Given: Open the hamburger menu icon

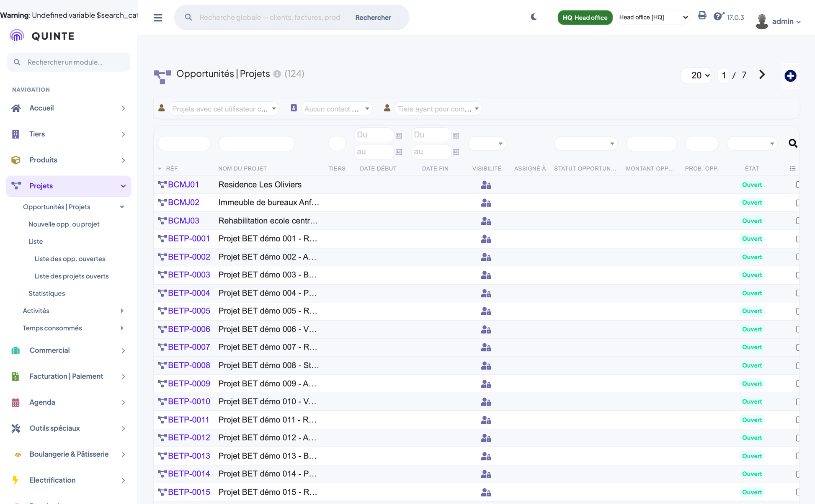Looking at the screenshot, I should tap(158, 18).
